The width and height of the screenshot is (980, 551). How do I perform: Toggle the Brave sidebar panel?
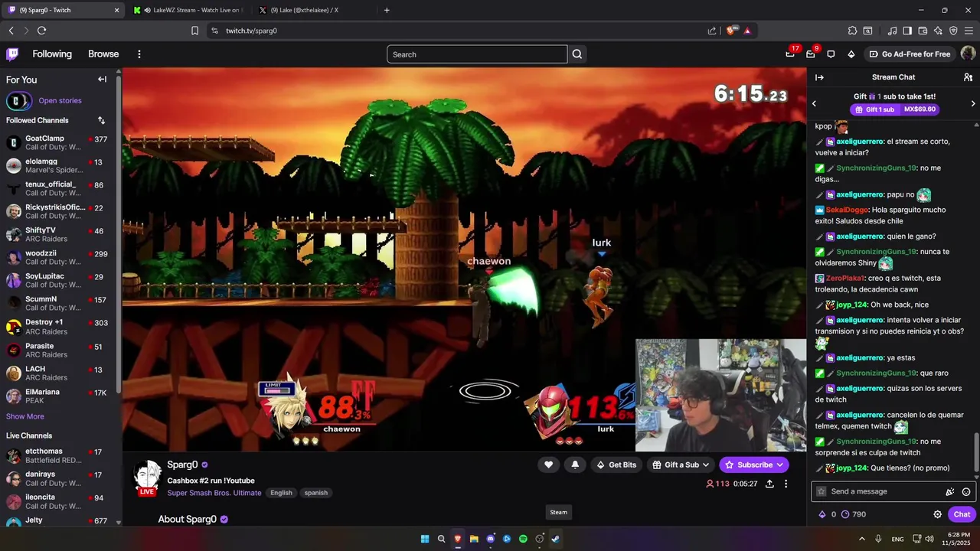click(907, 31)
